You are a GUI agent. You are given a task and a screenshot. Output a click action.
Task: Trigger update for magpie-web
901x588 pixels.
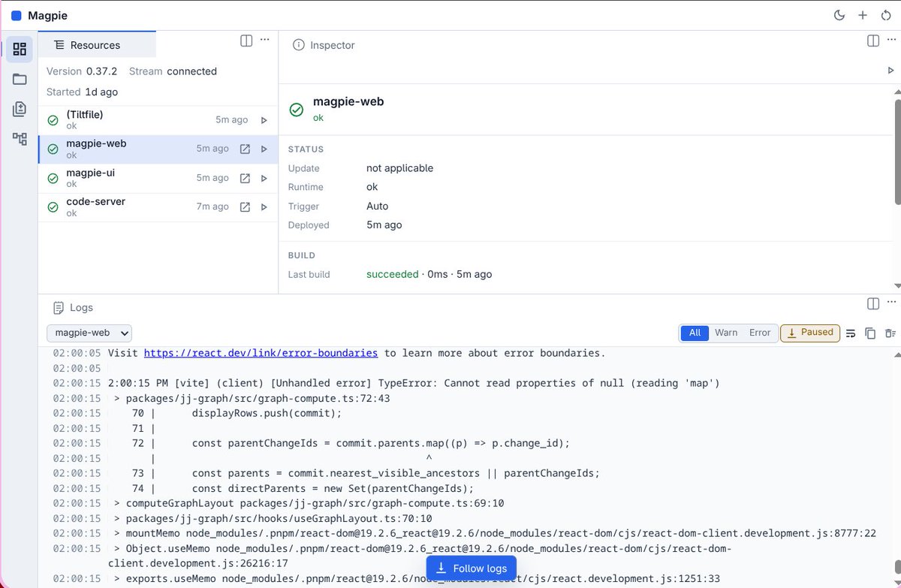[x=264, y=149]
